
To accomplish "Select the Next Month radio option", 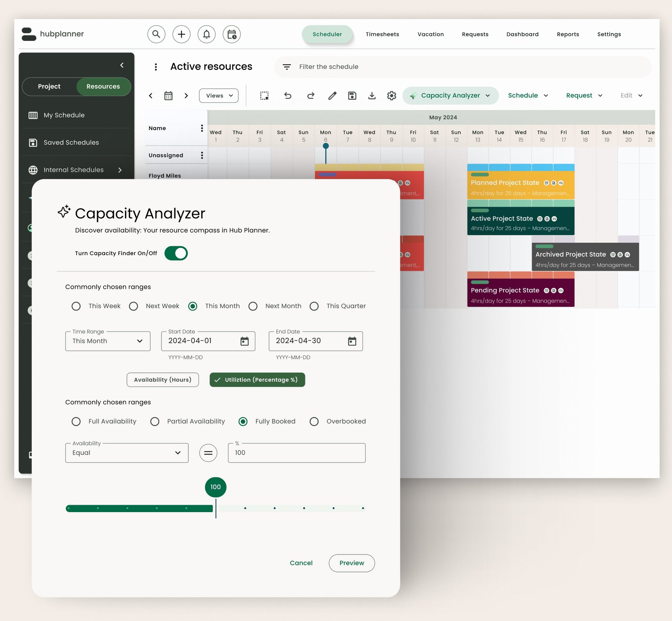I will [x=253, y=306].
